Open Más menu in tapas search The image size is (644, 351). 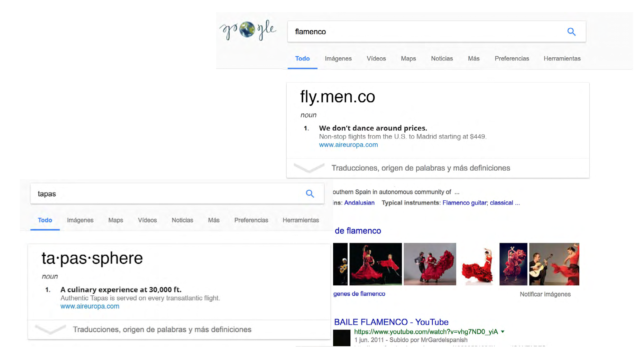click(x=214, y=220)
